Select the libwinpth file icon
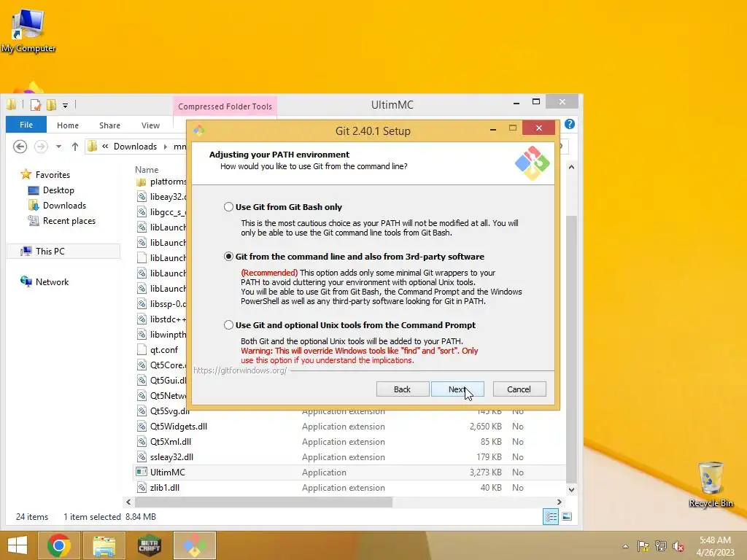 click(142, 334)
